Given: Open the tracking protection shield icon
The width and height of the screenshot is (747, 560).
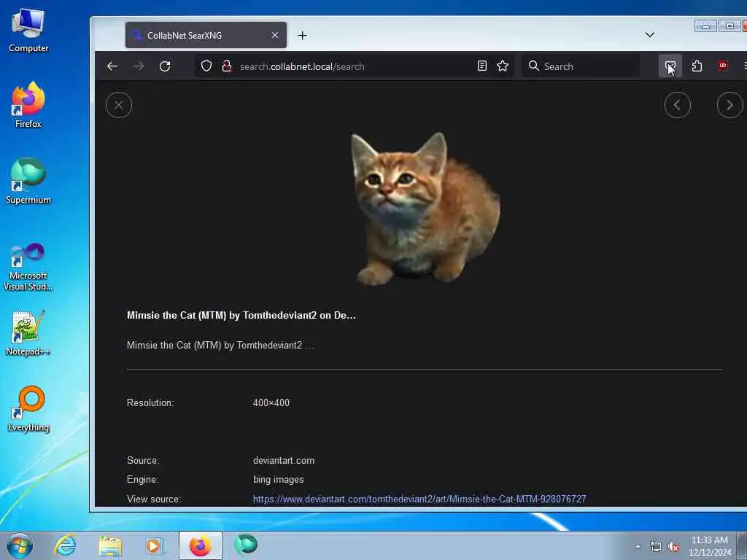Looking at the screenshot, I should pos(206,66).
